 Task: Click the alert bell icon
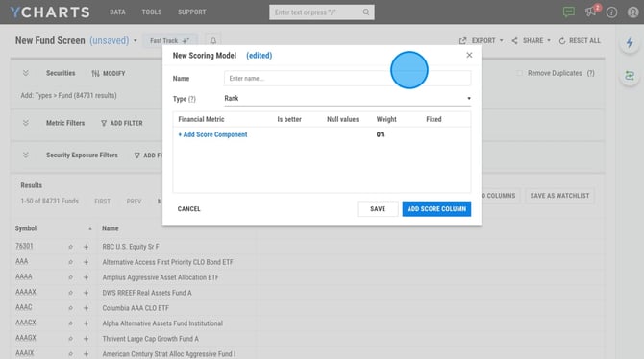tap(213, 40)
